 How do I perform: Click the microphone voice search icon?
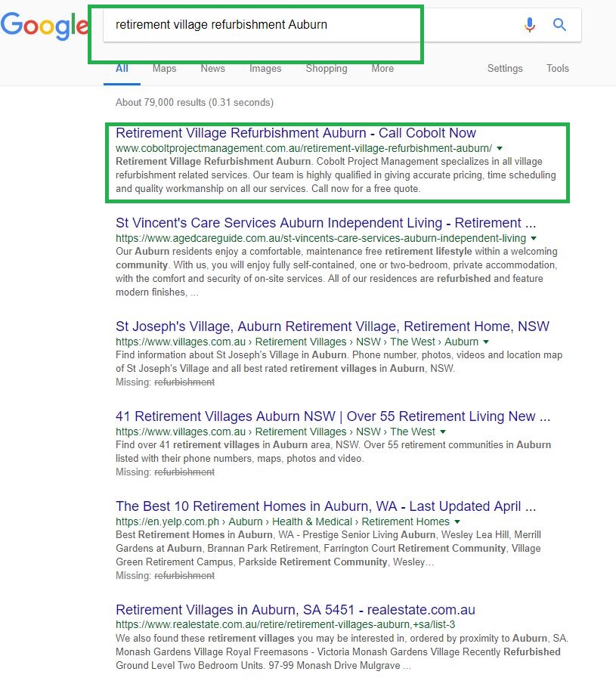tap(530, 25)
